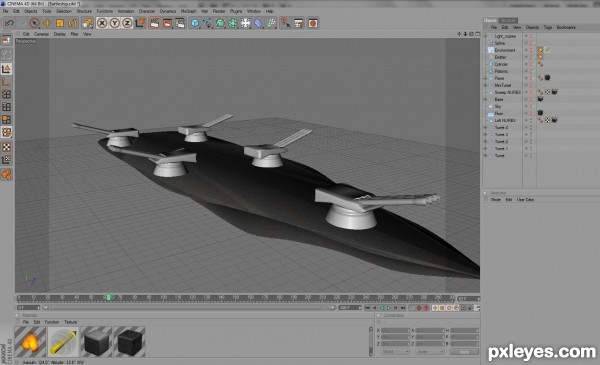Select the Polygons mode icon in left sidebar

coord(7,119)
